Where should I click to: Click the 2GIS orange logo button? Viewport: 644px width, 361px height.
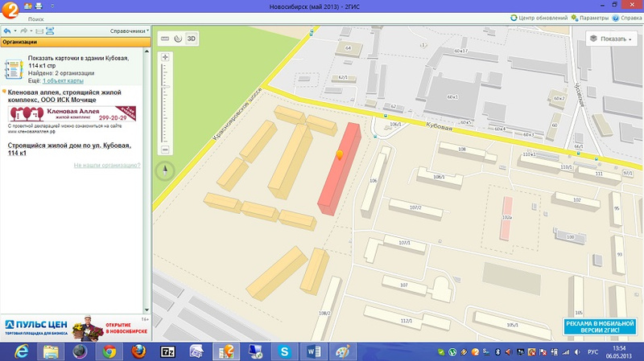(10, 9)
